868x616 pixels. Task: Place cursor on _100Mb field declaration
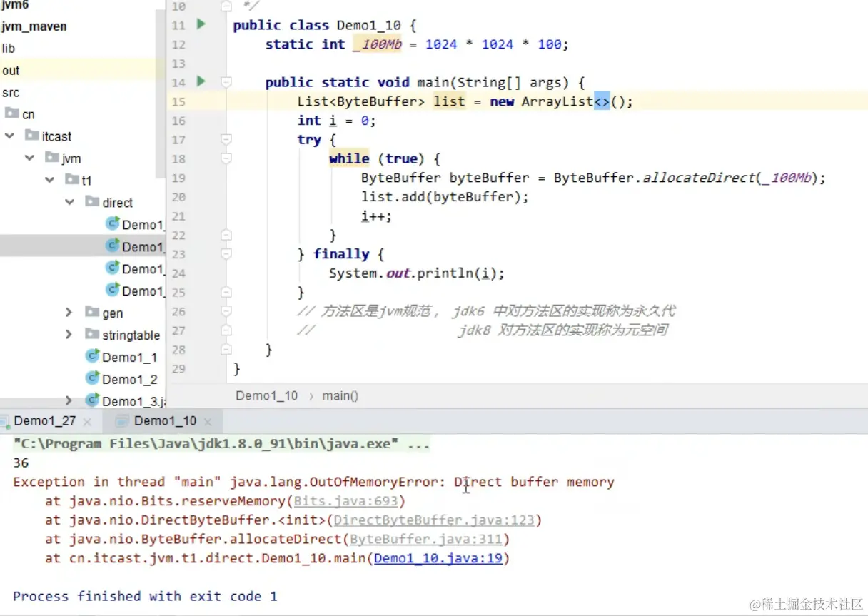(x=378, y=44)
